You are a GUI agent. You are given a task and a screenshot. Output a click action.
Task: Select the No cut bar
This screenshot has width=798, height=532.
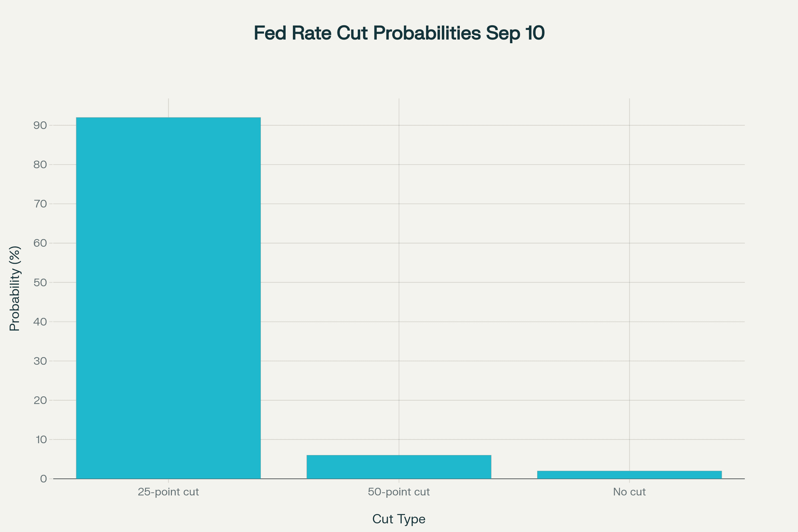click(x=629, y=475)
